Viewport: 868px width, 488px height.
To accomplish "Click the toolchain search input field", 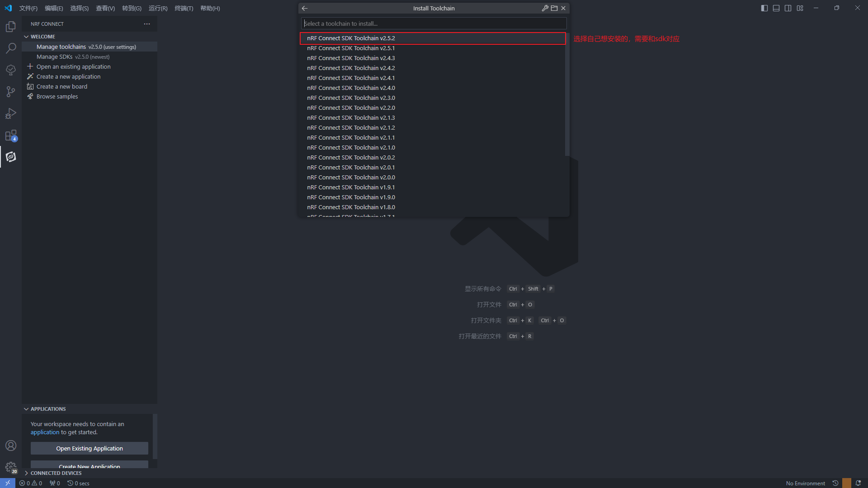I will point(433,23).
